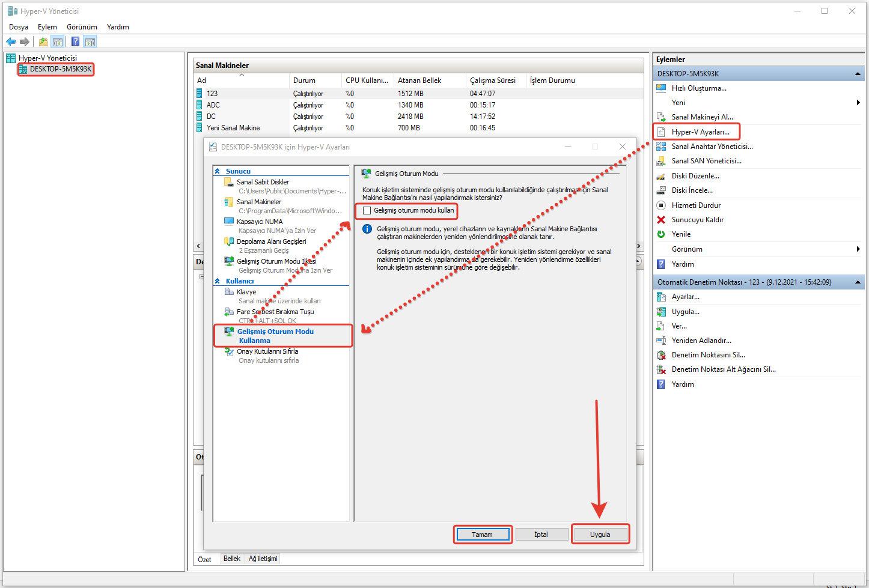Collapse the DESKTOP-5M5K93K actions header
This screenshot has width=869, height=588.
click(858, 74)
